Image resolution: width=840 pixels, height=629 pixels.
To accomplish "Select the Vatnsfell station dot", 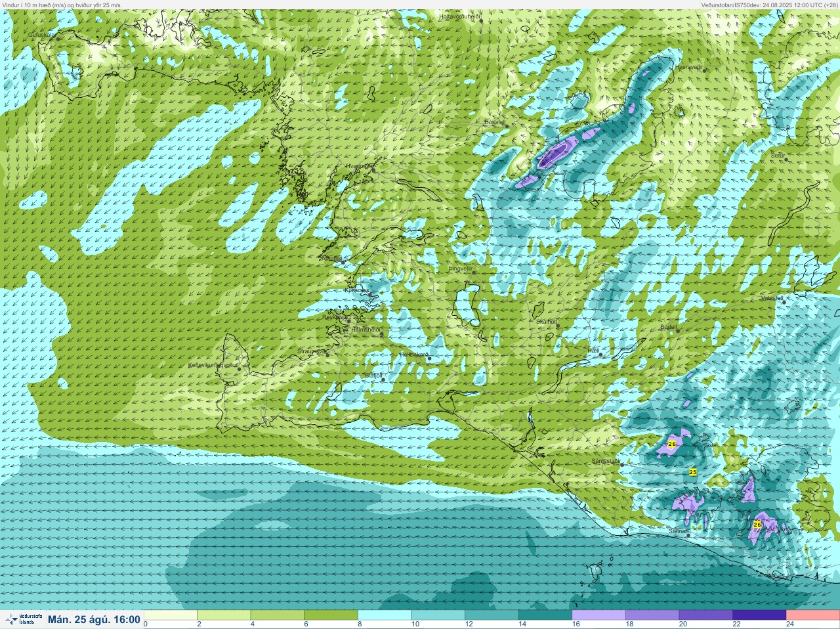I will click(784, 301).
